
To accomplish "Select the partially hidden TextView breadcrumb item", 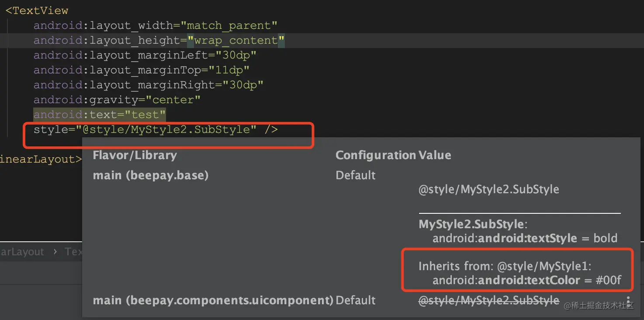I will click(73, 252).
